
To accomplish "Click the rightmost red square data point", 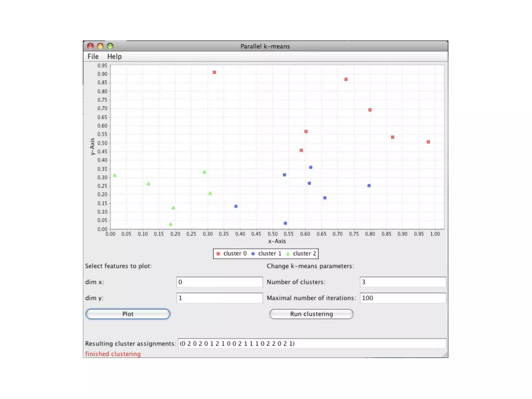I will (x=428, y=142).
